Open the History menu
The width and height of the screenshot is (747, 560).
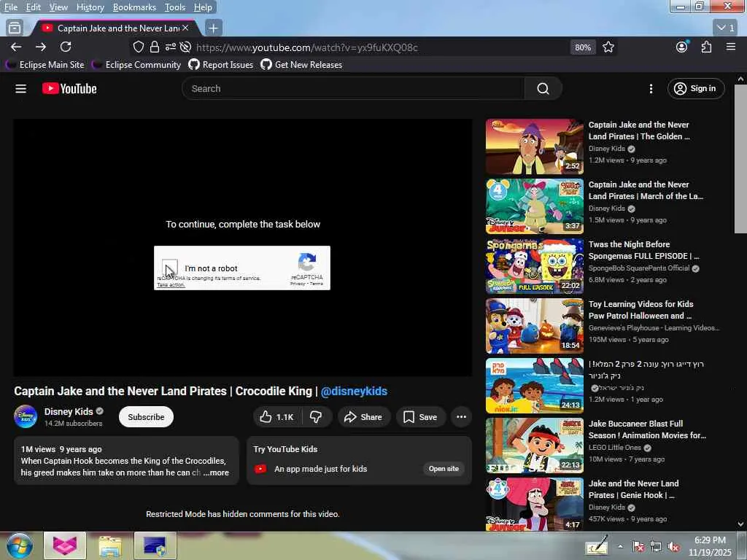click(x=90, y=7)
